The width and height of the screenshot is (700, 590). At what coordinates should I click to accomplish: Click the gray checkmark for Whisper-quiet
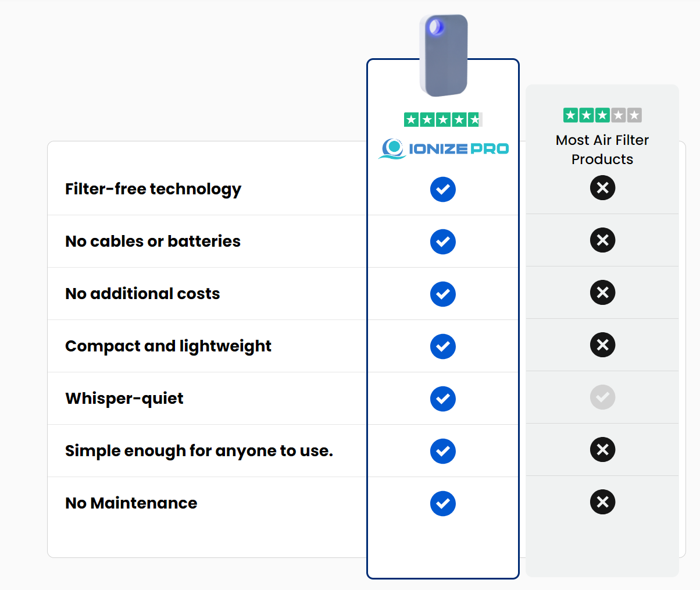pos(603,397)
